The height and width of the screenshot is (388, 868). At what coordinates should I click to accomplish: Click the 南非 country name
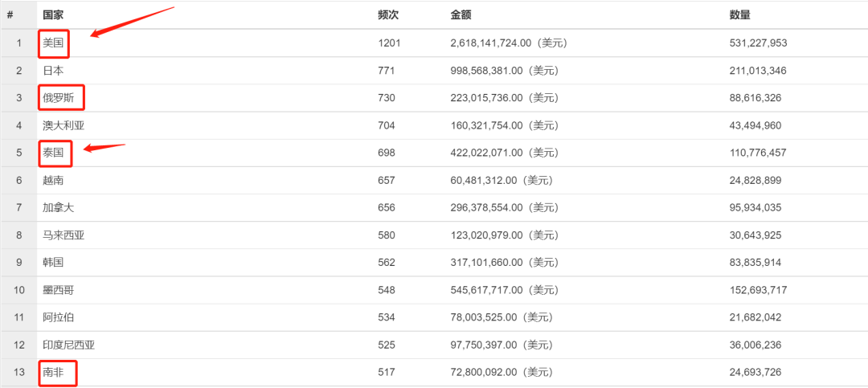pyautogui.click(x=53, y=373)
